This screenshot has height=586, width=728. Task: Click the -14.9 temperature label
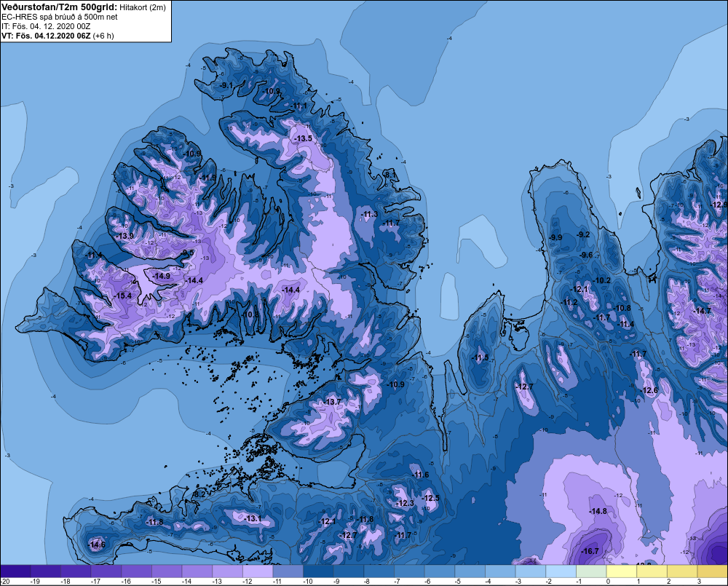click(162, 276)
